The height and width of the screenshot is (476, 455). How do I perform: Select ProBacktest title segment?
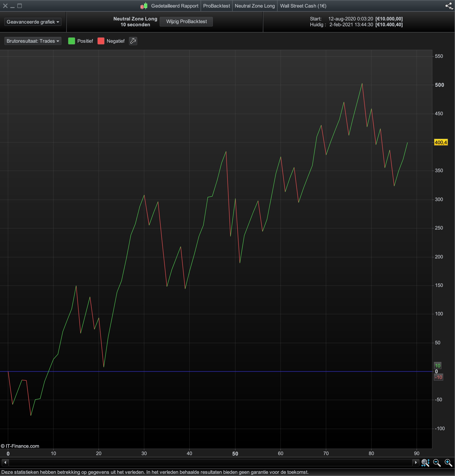pos(216,6)
